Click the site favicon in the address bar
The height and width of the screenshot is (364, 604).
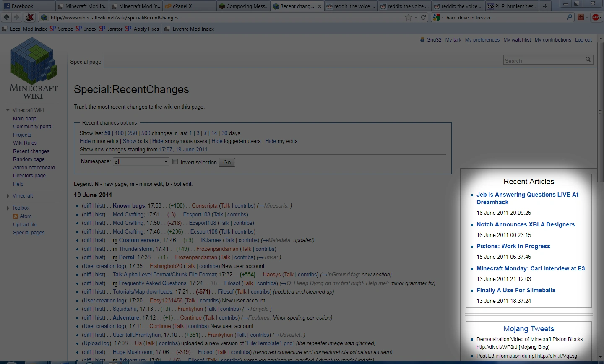[x=44, y=17]
